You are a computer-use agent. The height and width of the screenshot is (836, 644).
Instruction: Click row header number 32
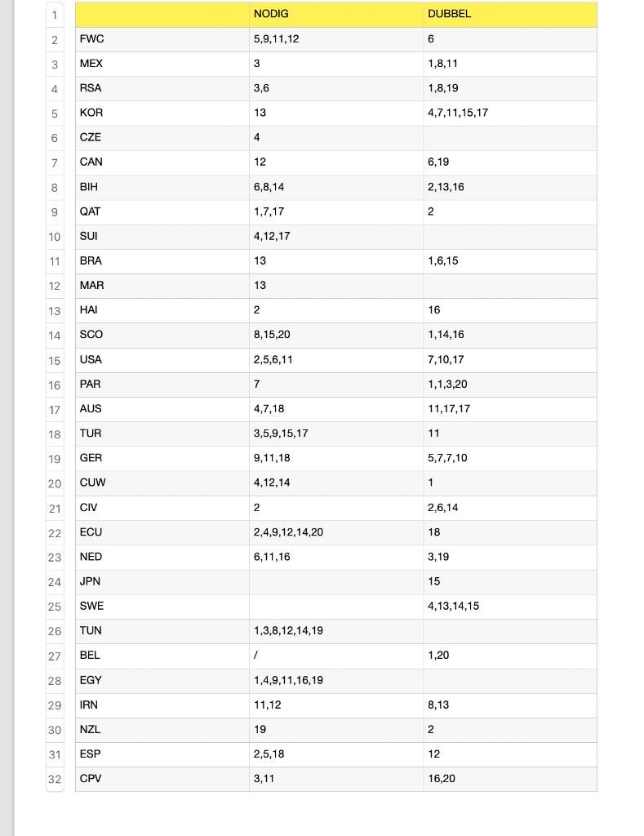[x=55, y=780]
